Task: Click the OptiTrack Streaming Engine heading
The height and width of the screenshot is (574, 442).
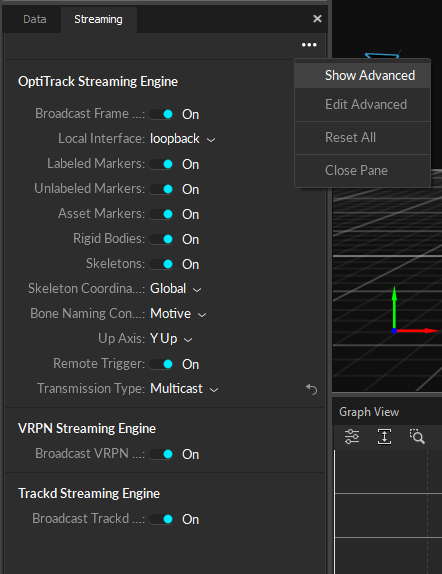Action: coord(98,81)
